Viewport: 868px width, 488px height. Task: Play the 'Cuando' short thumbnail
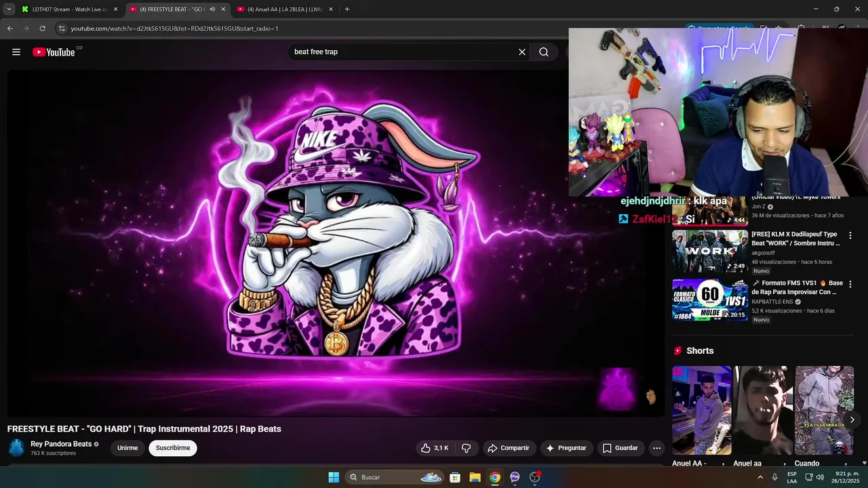pyautogui.click(x=825, y=410)
